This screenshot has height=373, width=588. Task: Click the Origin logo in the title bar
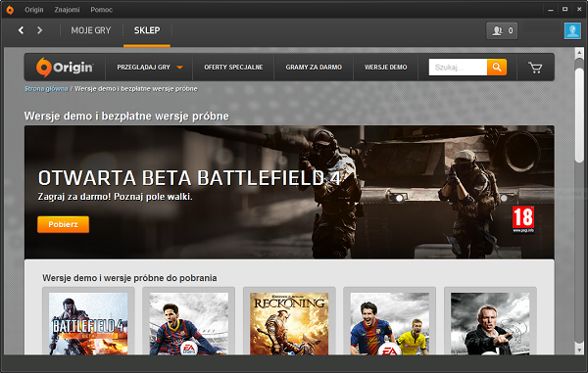click(x=10, y=10)
